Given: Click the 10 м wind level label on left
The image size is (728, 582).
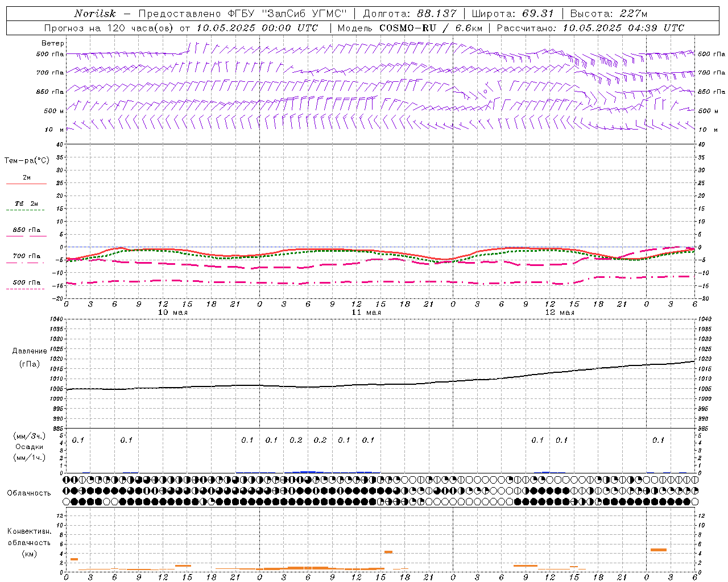Looking at the screenshot, I should pos(55,130).
